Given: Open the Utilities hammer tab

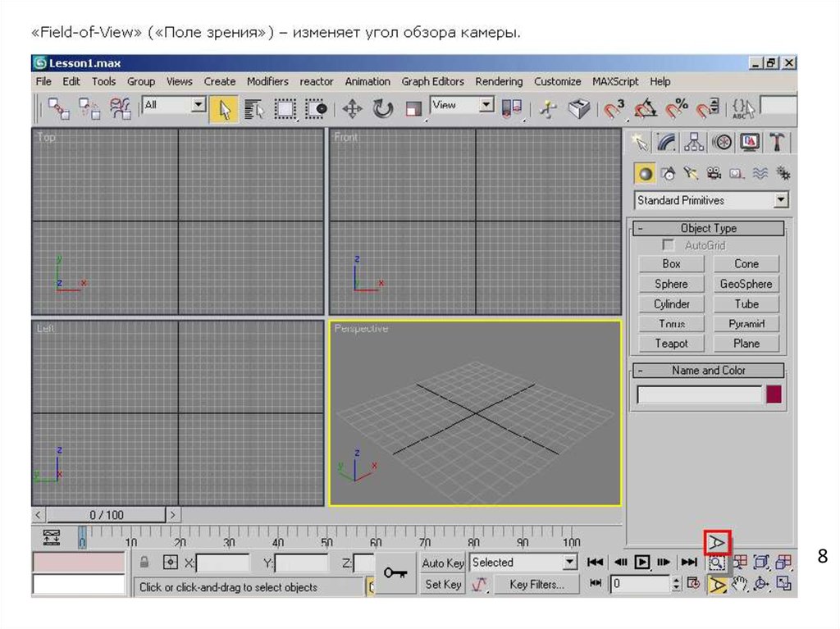Looking at the screenshot, I should (x=777, y=142).
